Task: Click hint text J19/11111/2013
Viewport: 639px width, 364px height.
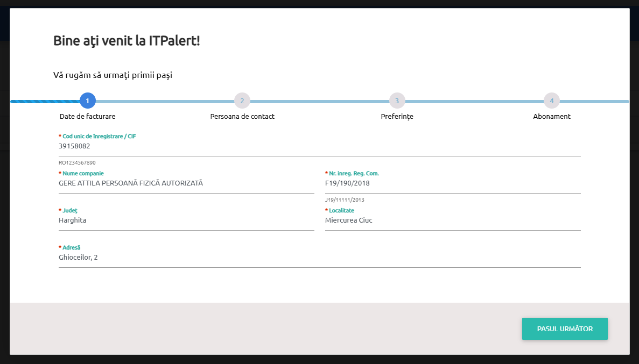Action: [345, 199]
